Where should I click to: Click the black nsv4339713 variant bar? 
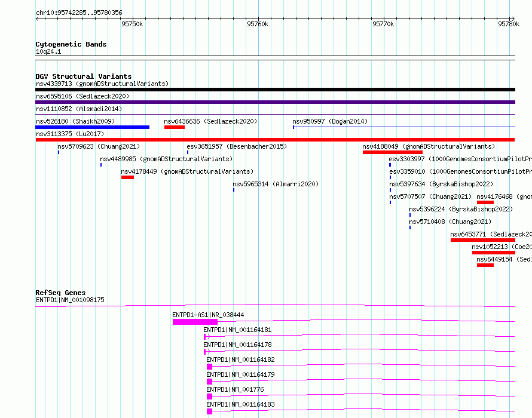point(275,90)
